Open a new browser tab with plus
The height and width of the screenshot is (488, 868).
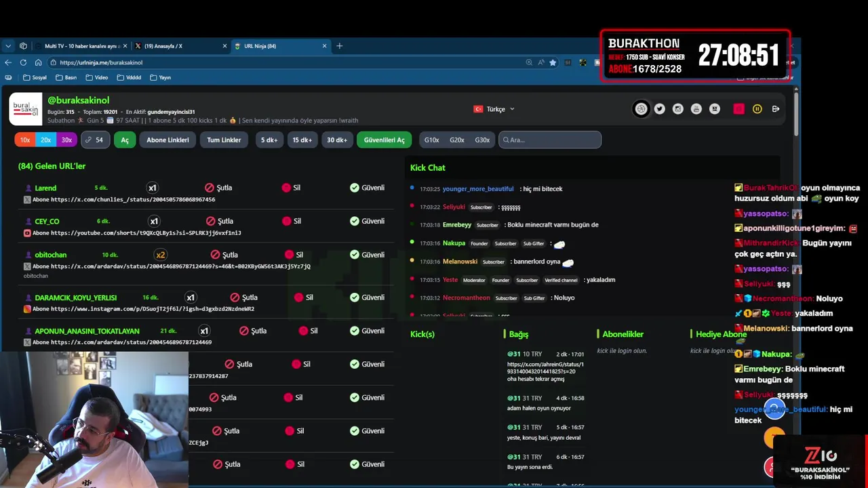340,46
